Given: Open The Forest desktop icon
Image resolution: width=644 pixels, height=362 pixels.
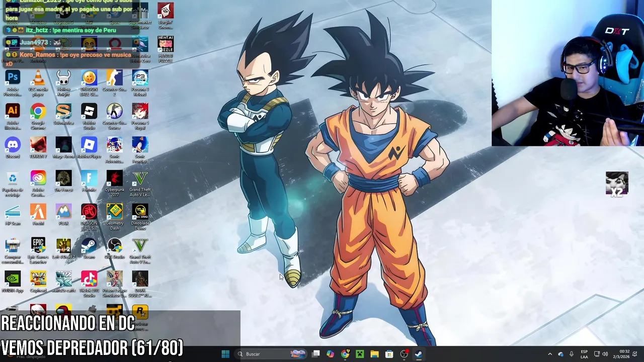Looking at the screenshot, I should pyautogui.click(x=63, y=182).
